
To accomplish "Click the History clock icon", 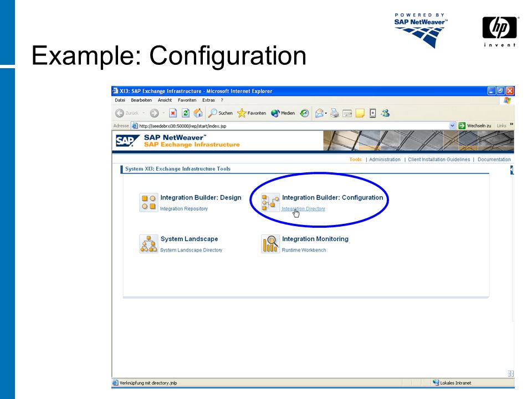I will click(x=305, y=113).
